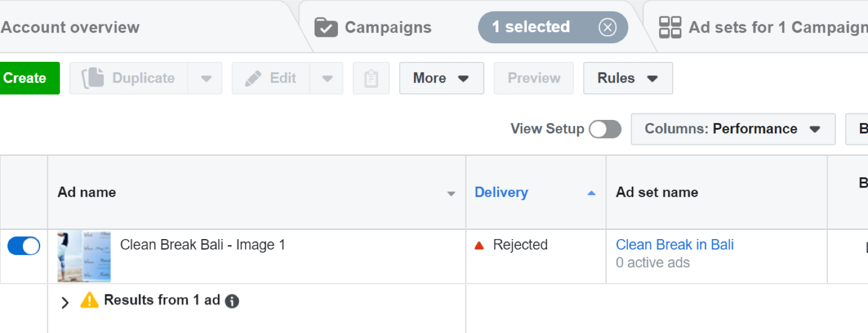The height and width of the screenshot is (333, 868).
Task: Open the Duplicate dropdown arrow
Action: [x=206, y=79]
